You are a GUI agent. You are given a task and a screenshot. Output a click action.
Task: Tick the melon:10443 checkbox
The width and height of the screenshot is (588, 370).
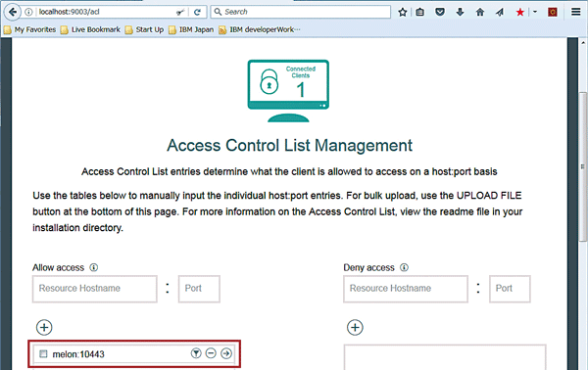tap(43, 353)
